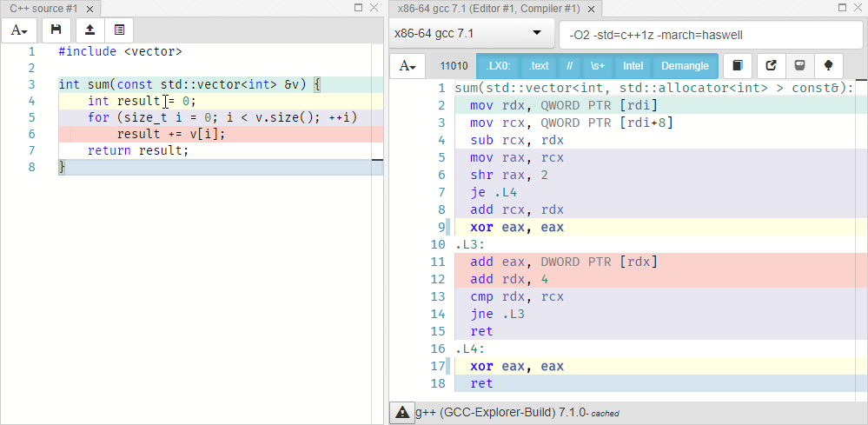Select the C++ source #1 tab

pos(43,8)
